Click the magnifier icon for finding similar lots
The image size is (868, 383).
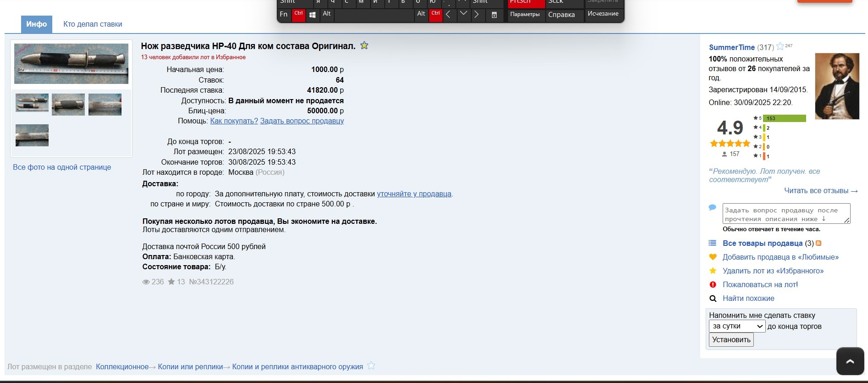(713, 299)
